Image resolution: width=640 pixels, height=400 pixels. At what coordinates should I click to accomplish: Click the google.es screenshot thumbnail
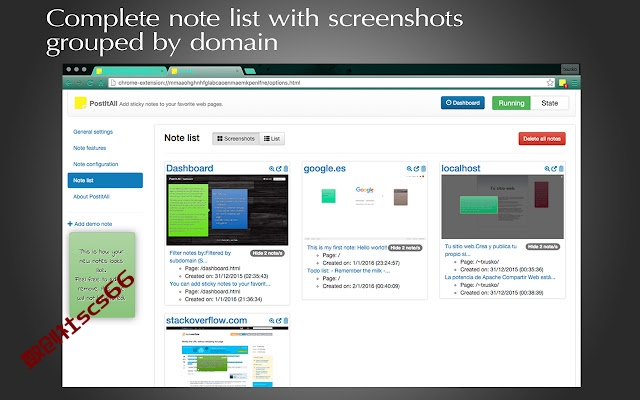pos(364,207)
